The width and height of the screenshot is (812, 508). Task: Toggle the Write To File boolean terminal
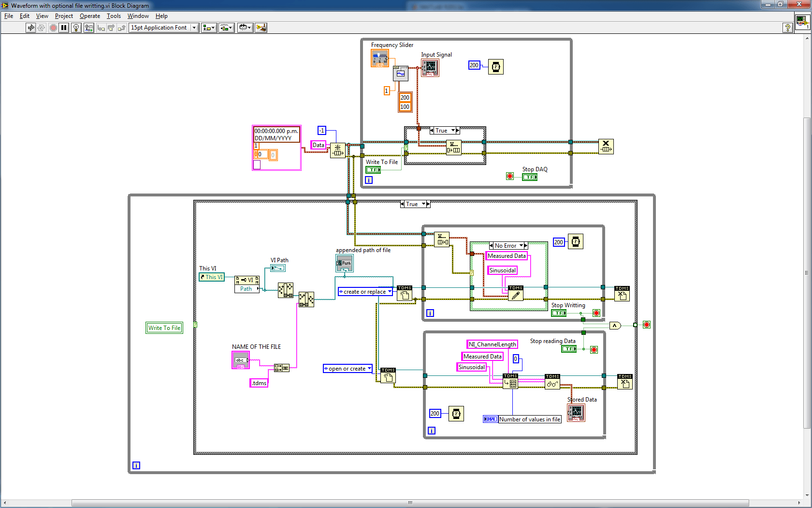[373, 170]
